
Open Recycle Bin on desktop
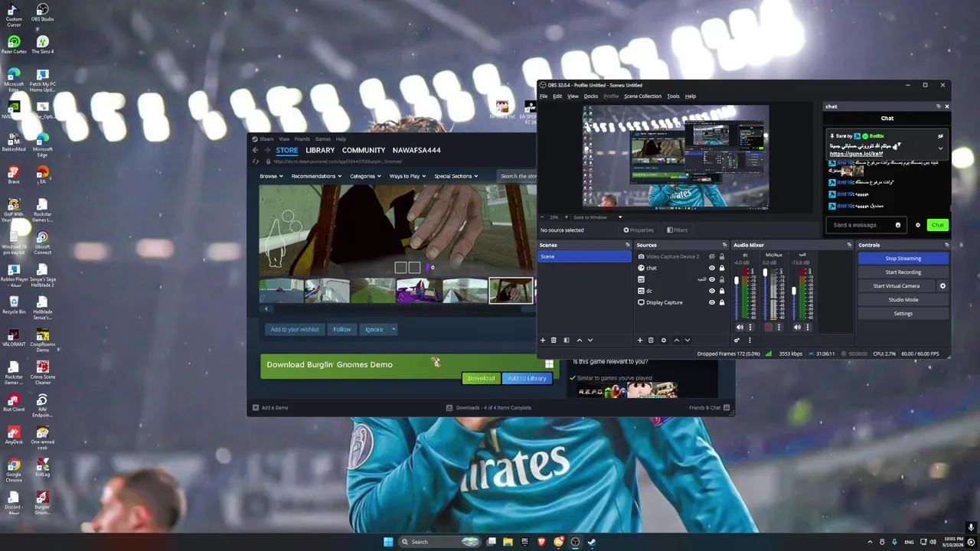(13, 305)
